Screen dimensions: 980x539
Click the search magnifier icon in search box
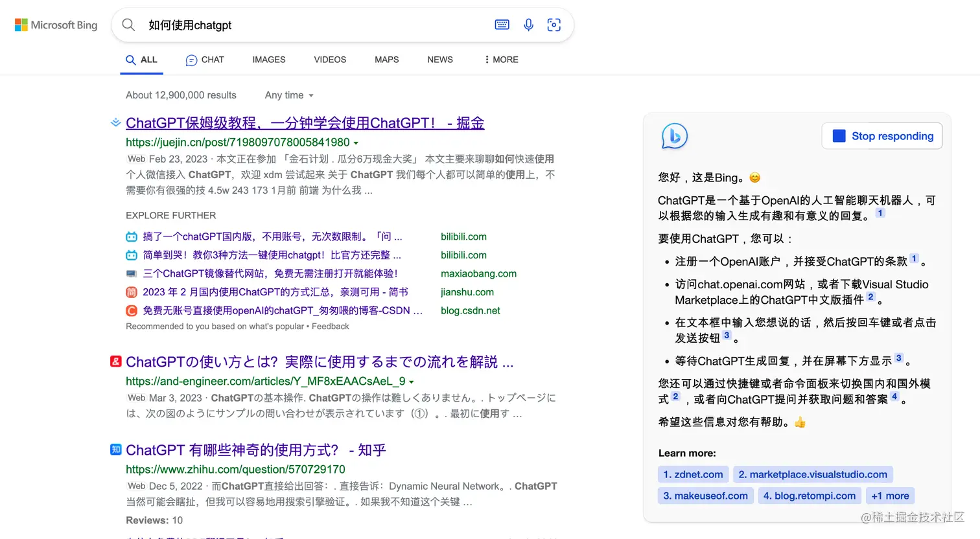129,25
